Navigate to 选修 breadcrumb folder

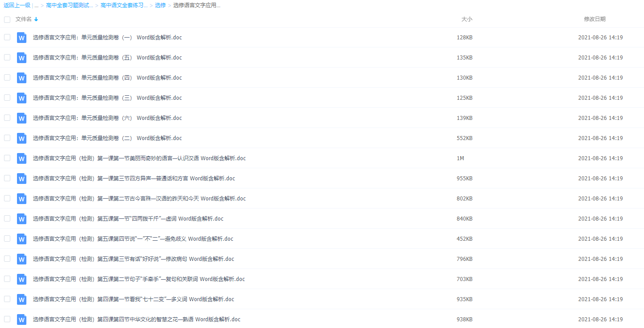[x=160, y=5]
